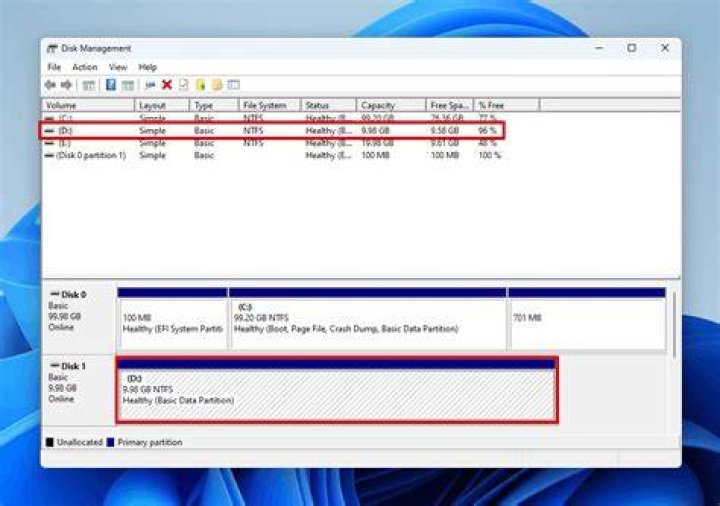
Task: Sort by the Status column header
Action: (328, 105)
